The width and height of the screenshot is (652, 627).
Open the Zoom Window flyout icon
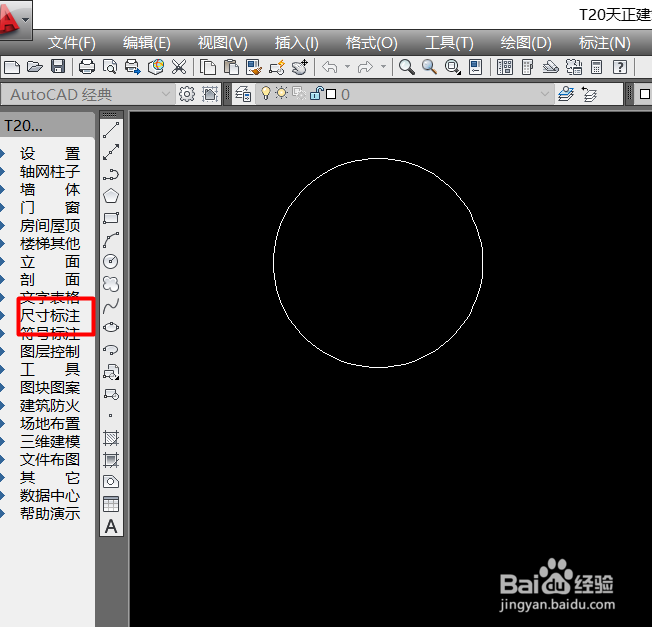[x=452, y=67]
